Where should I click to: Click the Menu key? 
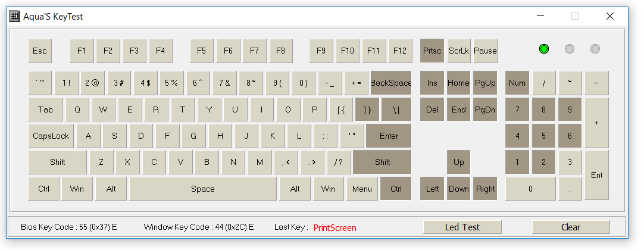362,189
